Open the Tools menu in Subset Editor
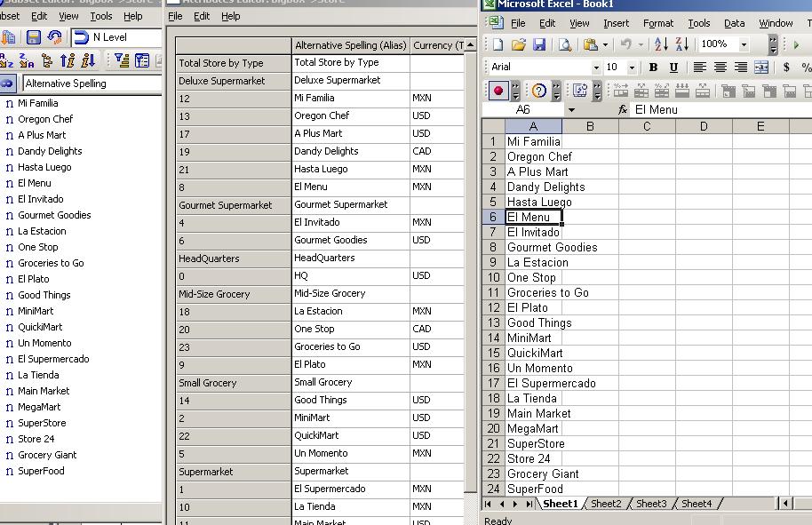The height and width of the screenshot is (525, 812). [101, 16]
